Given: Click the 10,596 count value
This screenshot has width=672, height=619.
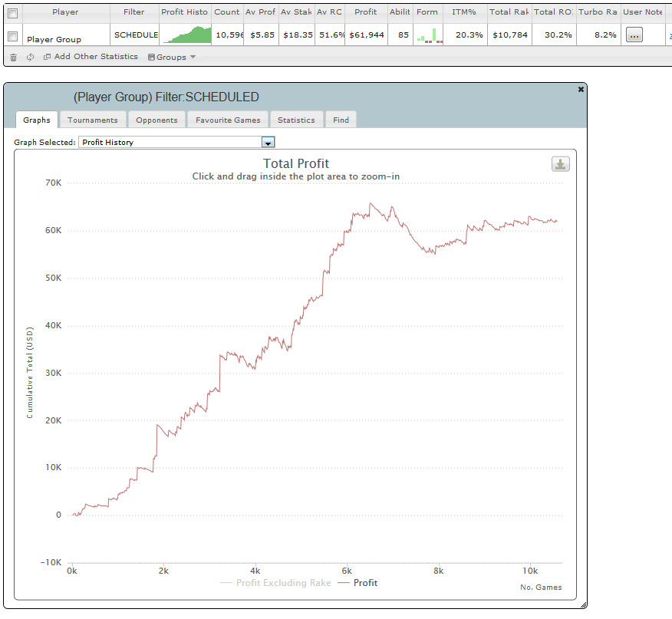Looking at the screenshot, I should click(229, 35).
